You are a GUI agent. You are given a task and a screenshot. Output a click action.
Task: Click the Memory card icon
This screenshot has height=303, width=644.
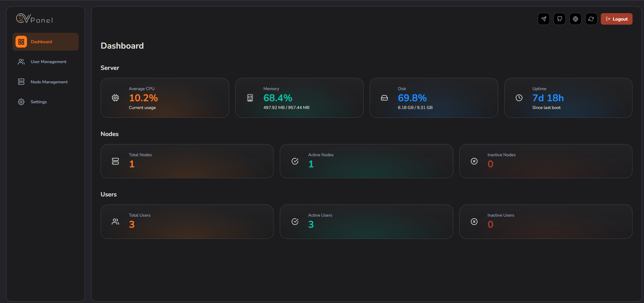[x=250, y=98]
